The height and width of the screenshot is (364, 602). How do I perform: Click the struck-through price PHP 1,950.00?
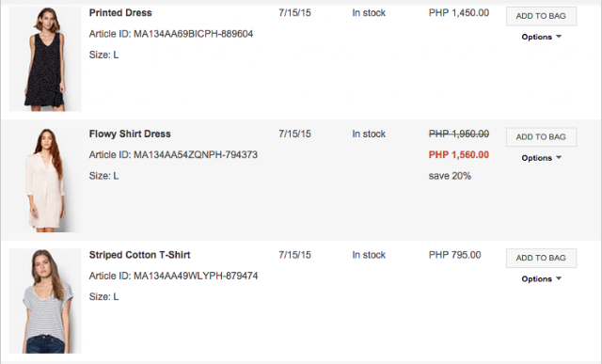pyautogui.click(x=459, y=134)
